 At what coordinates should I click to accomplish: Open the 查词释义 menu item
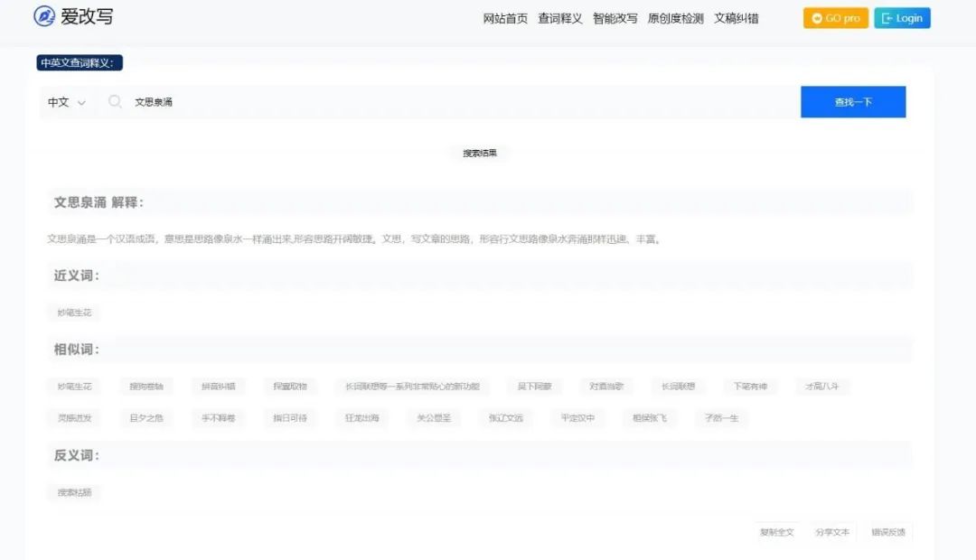click(560, 18)
